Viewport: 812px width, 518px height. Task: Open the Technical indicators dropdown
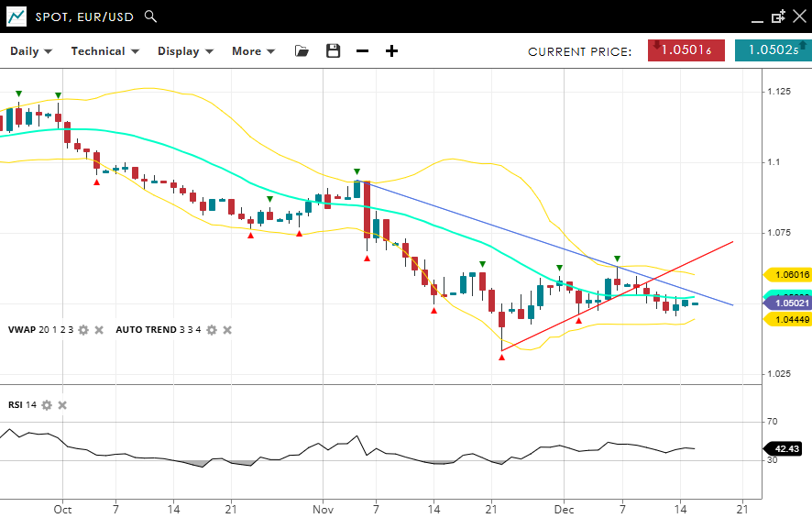(x=104, y=51)
